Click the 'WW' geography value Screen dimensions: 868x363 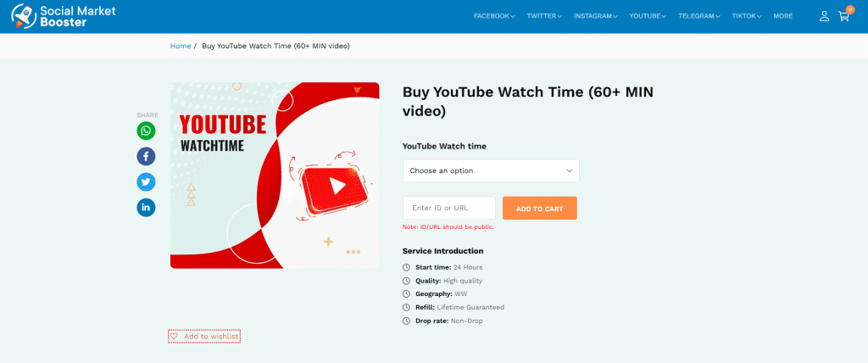pos(461,294)
